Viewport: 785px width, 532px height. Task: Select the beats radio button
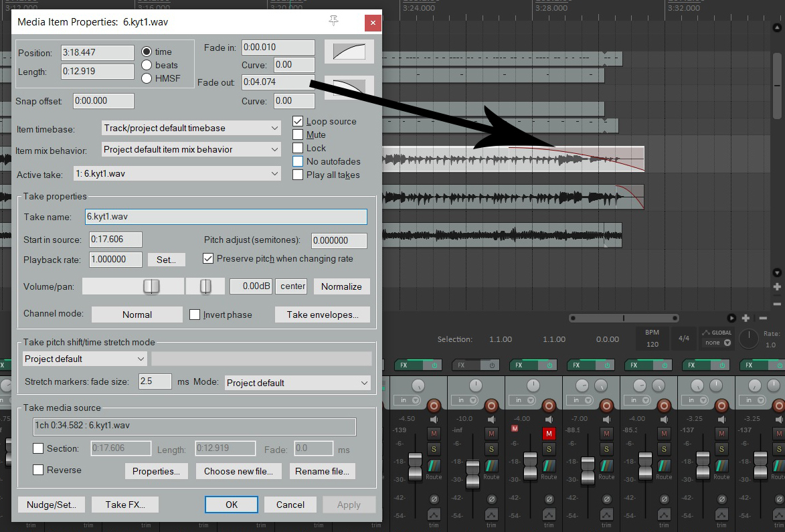147,65
